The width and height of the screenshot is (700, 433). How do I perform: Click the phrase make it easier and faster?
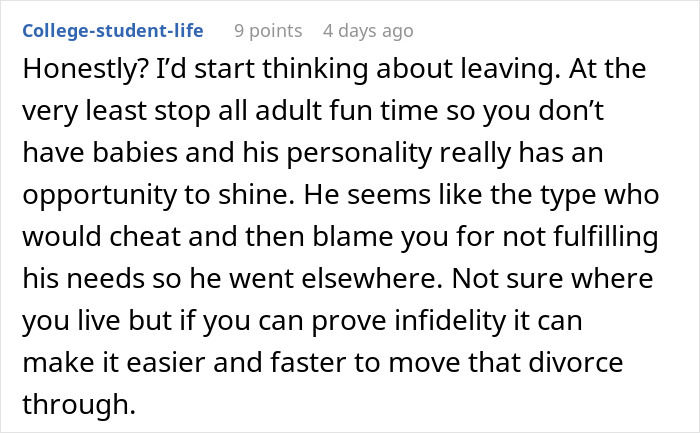(x=184, y=362)
